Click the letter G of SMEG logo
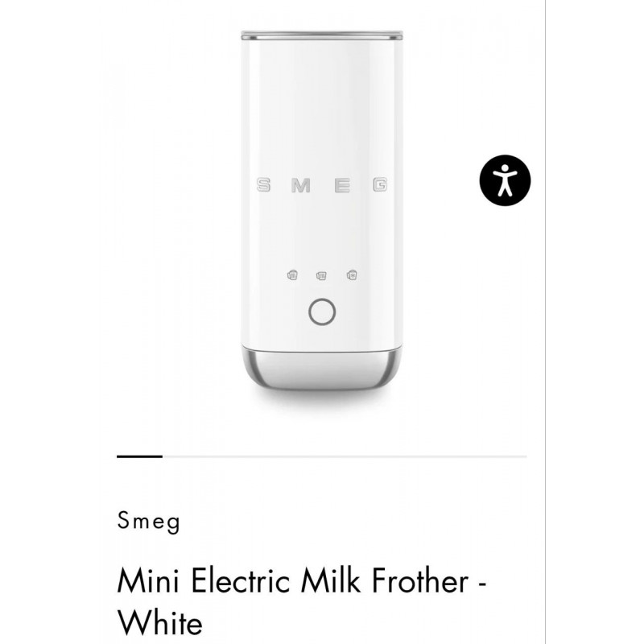The image size is (644, 644). click(x=379, y=186)
